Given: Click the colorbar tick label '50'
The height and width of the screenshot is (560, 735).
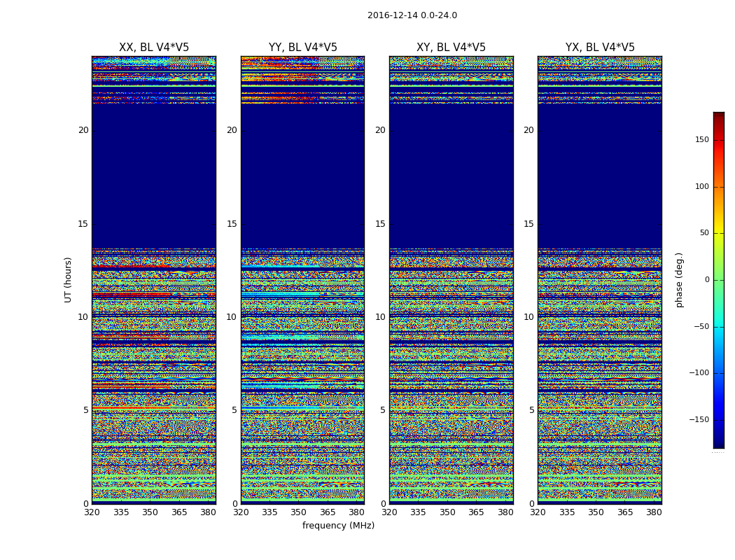Looking at the screenshot, I should (704, 233).
